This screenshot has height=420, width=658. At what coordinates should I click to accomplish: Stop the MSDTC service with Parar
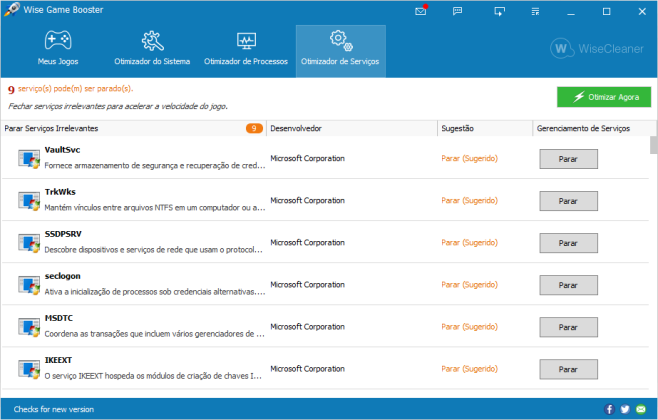point(568,327)
